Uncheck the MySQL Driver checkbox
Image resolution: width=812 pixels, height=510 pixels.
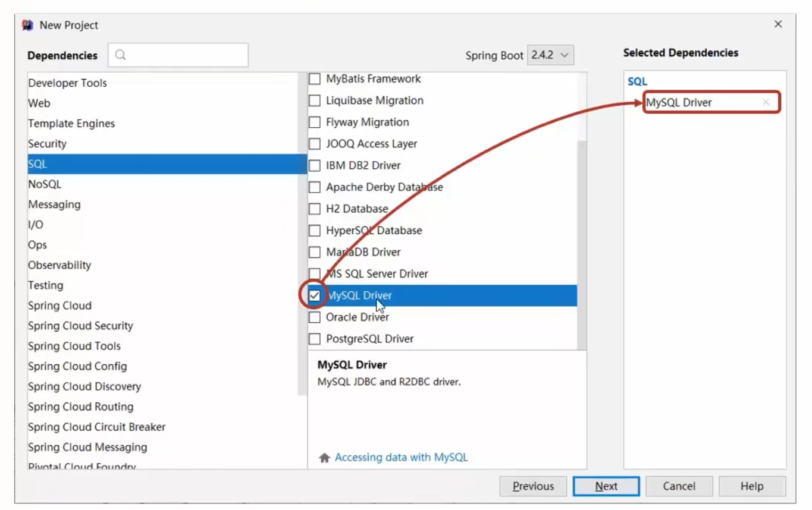[315, 295]
